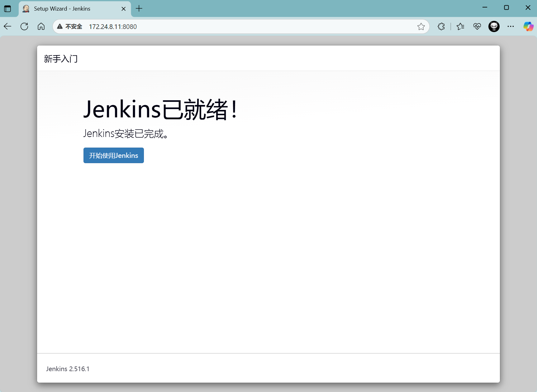Refresh the Jenkins setup page

click(24, 26)
